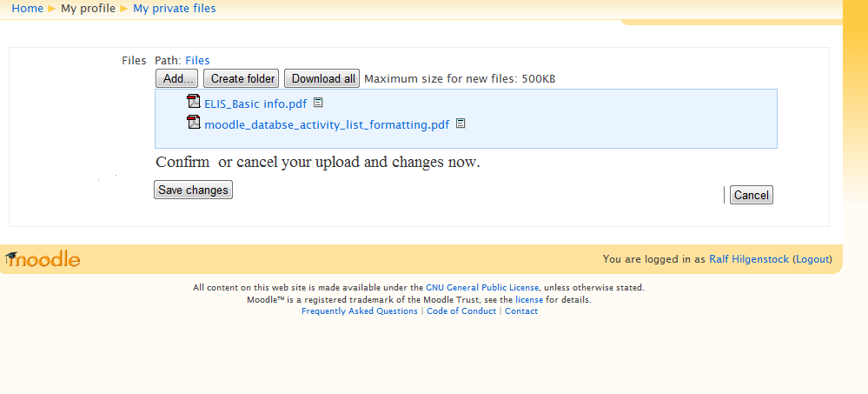Image resolution: width=868 pixels, height=394 pixels.
Task: Click the PDF icon beside moodle_databse_activity_list_formatting.pdf
Action: point(194,122)
